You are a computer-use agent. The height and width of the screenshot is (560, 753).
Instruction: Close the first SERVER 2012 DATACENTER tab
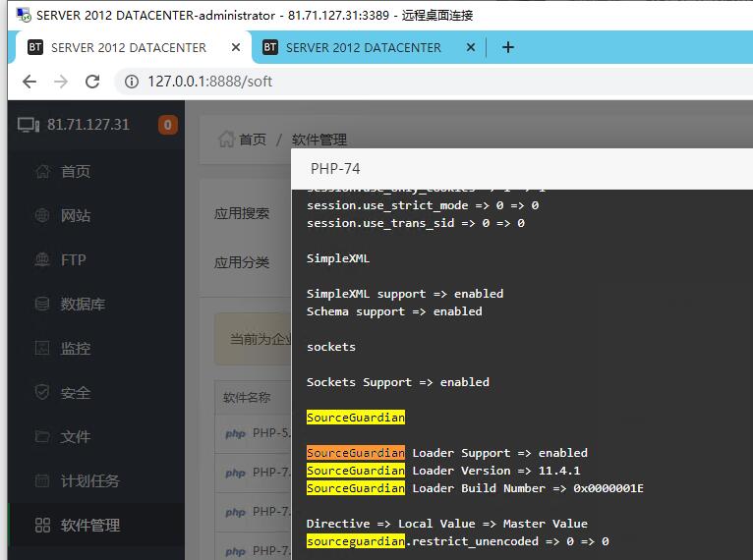click(x=236, y=47)
